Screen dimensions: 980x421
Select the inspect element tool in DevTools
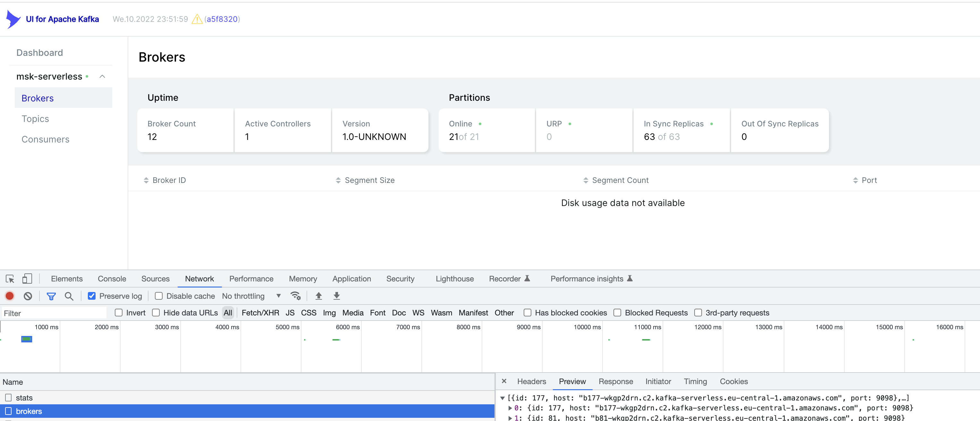[x=10, y=279]
